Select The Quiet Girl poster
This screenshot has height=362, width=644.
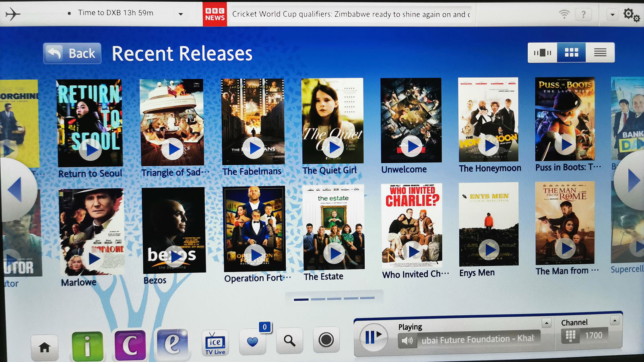(x=332, y=121)
